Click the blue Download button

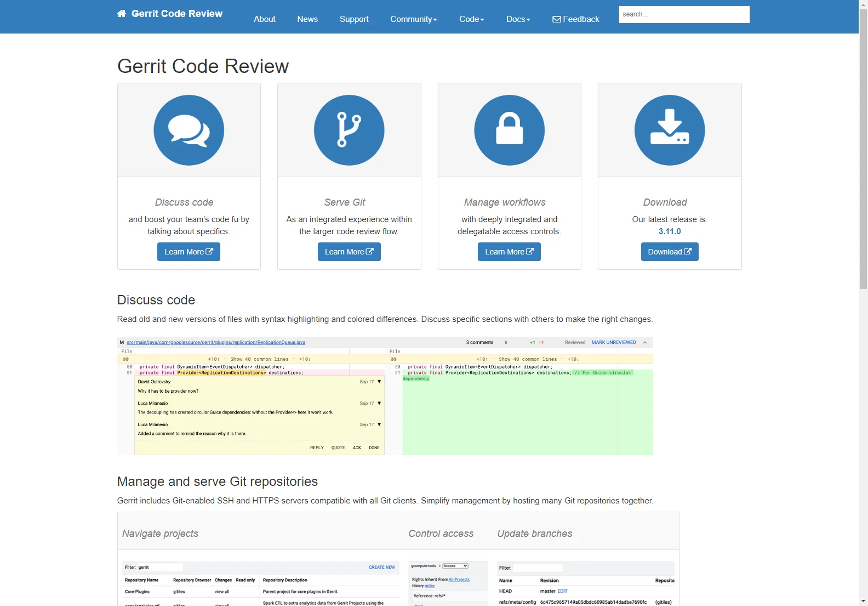tap(670, 252)
